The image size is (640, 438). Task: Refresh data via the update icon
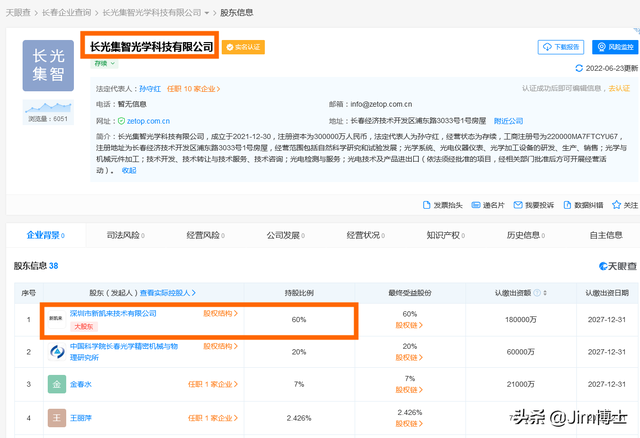pos(579,68)
